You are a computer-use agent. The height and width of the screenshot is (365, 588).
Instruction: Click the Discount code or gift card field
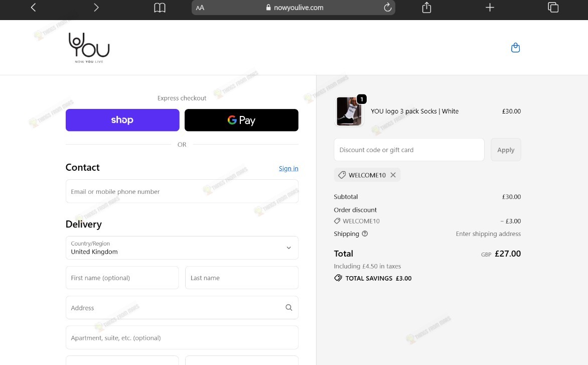(x=409, y=150)
